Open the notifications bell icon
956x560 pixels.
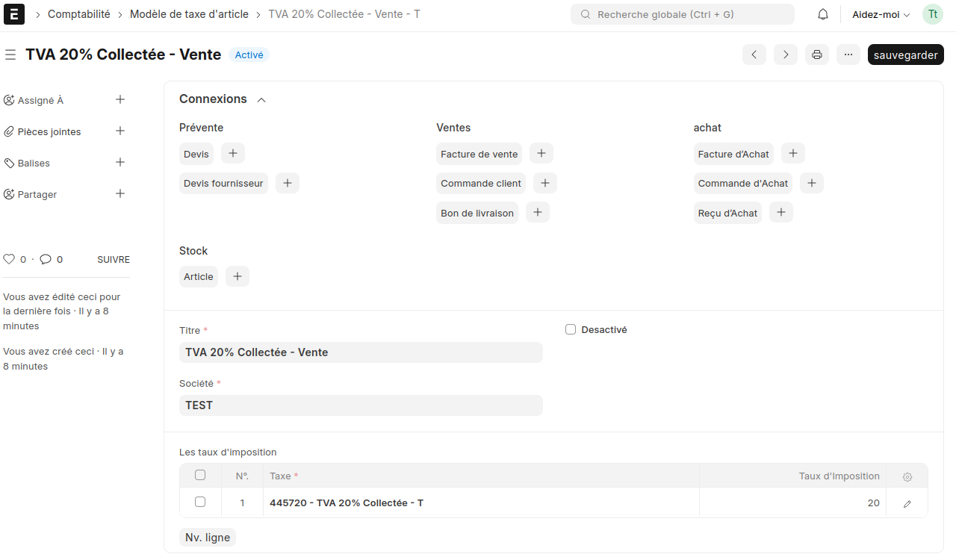pos(823,14)
